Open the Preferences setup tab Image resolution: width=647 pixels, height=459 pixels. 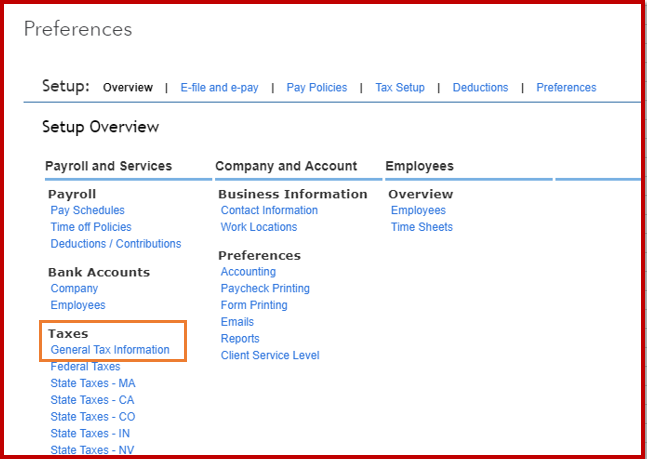point(566,88)
